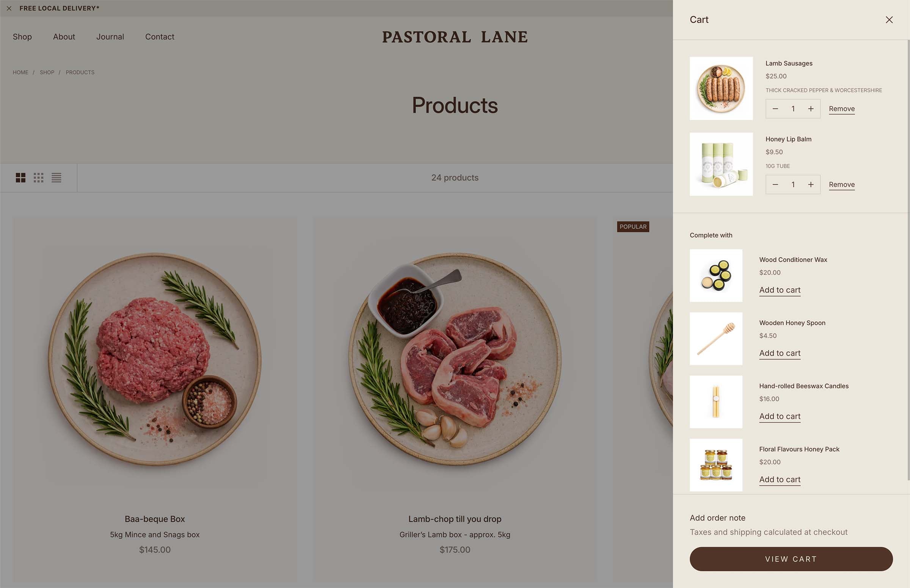Image resolution: width=910 pixels, height=588 pixels.
Task: Switch to small grid view icon
Action: point(39,177)
